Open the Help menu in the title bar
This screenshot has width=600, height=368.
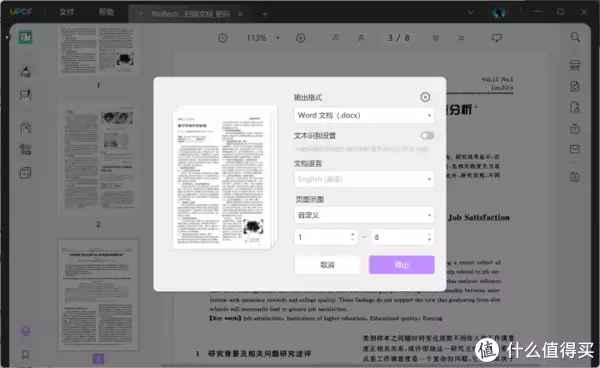pos(106,12)
